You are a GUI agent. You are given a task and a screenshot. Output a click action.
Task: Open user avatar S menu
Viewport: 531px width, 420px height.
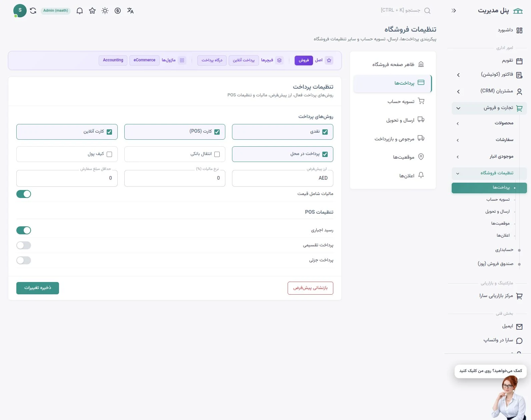point(20,11)
